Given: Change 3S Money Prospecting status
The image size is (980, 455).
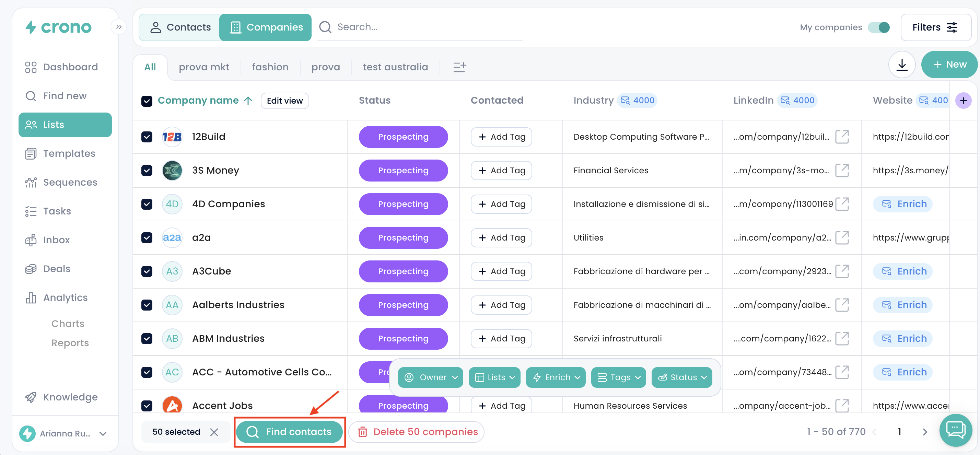Looking at the screenshot, I should tap(403, 171).
